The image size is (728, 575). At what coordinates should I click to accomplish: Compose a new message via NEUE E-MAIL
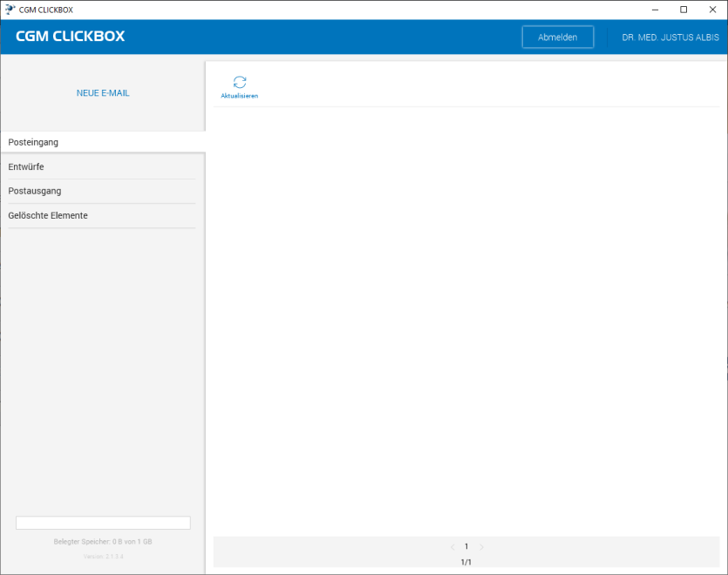(x=103, y=93)
